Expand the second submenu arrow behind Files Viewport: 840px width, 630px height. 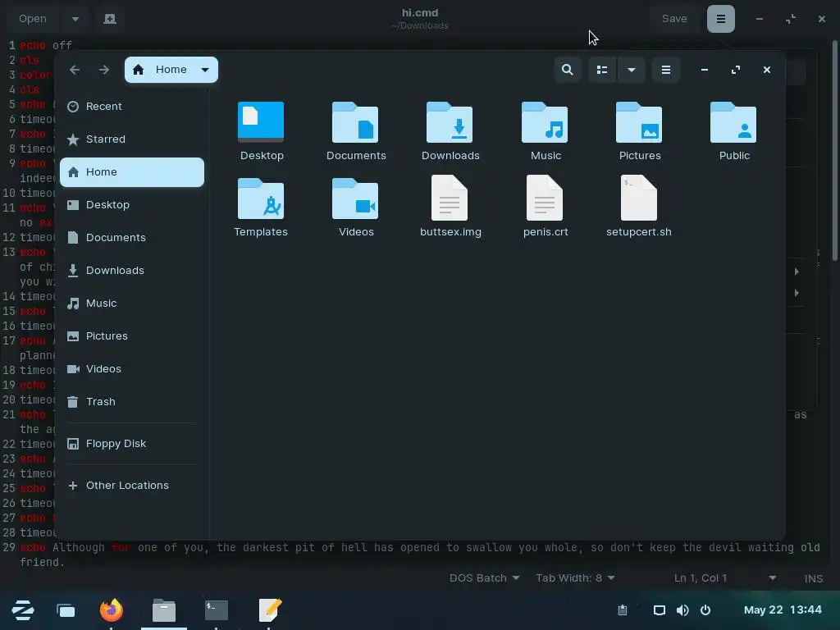[797, 293]
